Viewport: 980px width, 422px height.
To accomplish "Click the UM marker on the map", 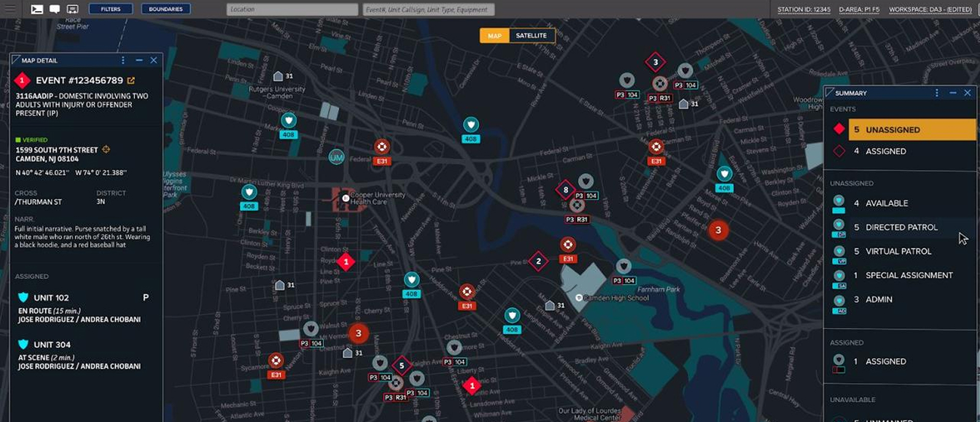I will coord(336,157).
